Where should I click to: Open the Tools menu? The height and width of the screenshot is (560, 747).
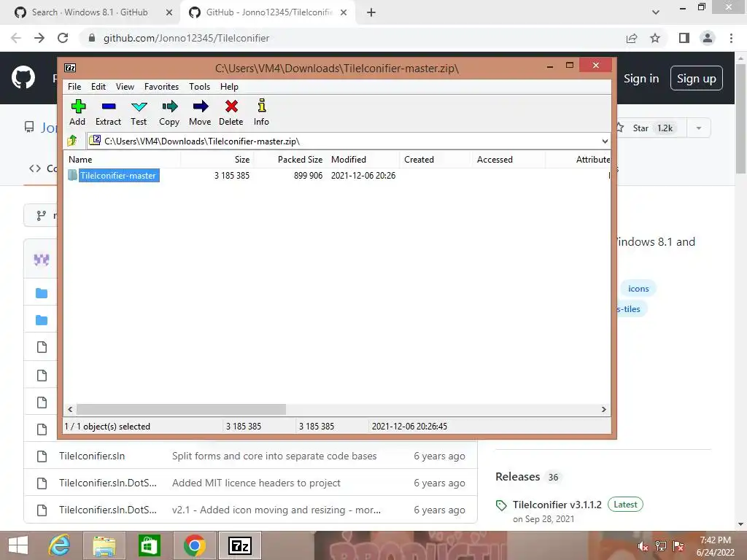(200, 87)
